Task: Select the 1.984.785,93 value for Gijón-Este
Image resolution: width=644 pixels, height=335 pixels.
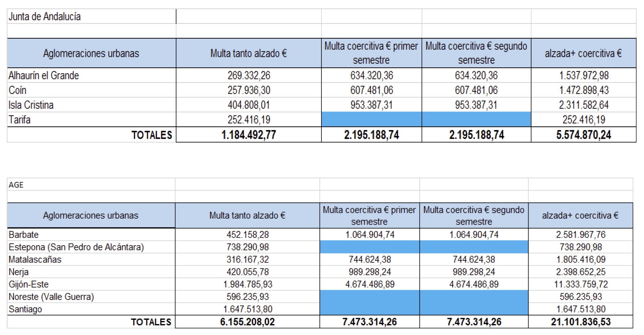Action: point(247,284)
